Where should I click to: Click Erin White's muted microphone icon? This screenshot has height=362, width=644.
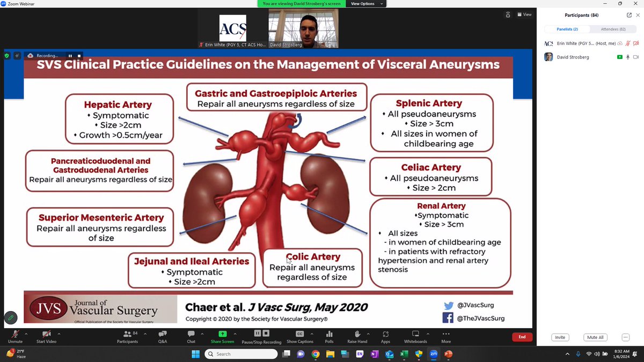click(x=628, y=43)
